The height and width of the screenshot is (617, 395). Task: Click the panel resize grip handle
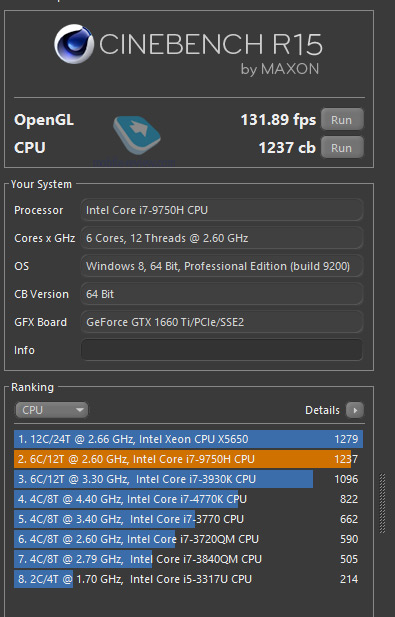[382, 504]
